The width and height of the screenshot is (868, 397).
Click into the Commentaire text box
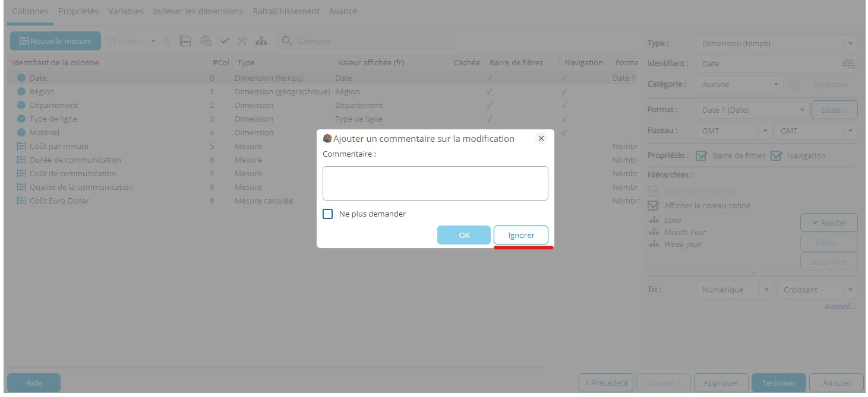435,183
